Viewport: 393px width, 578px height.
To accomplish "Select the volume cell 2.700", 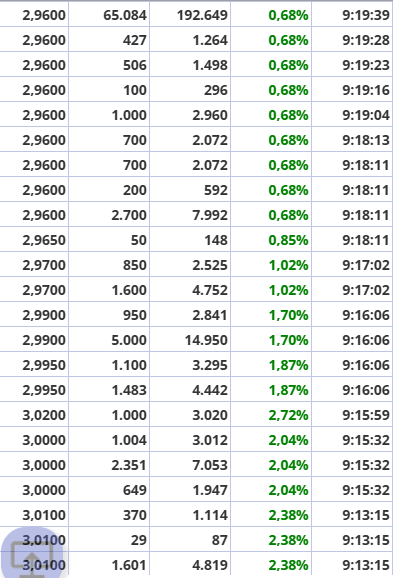I will tap(109, 215).
